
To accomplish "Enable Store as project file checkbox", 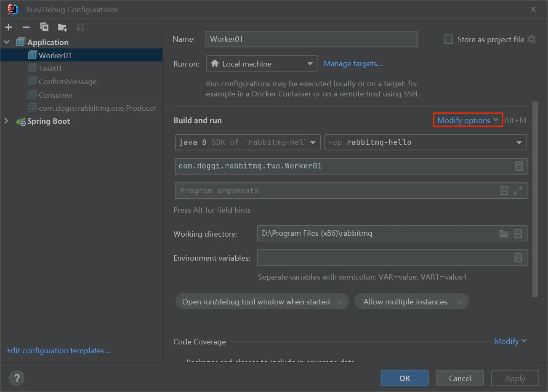I will pyautogui.click(x=449, y=39).
